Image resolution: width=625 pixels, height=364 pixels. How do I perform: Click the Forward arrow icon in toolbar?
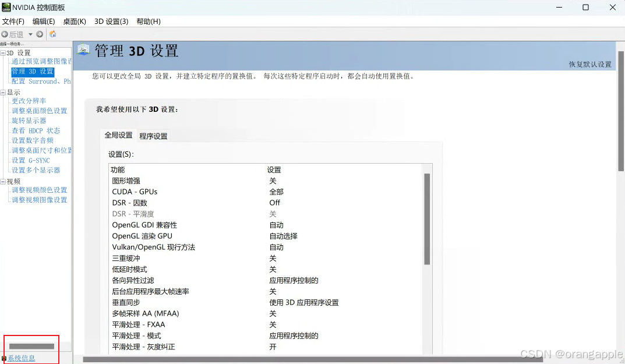[40, 34]
